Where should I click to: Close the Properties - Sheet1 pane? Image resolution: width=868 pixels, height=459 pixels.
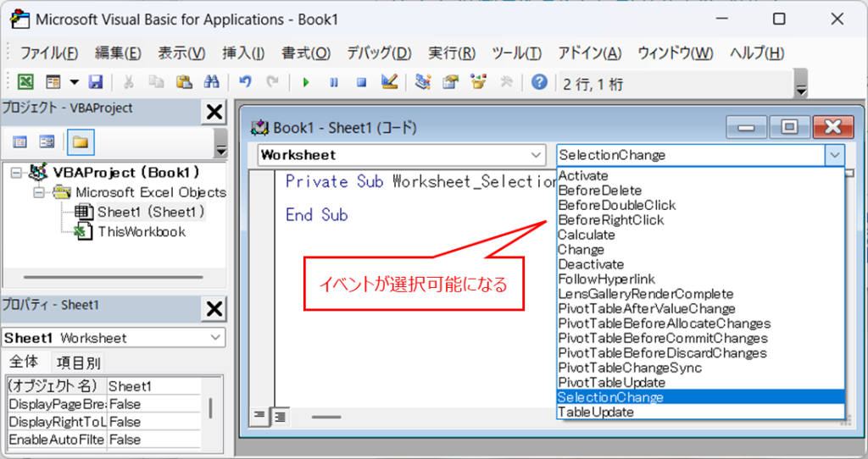[x=214, y=308]
